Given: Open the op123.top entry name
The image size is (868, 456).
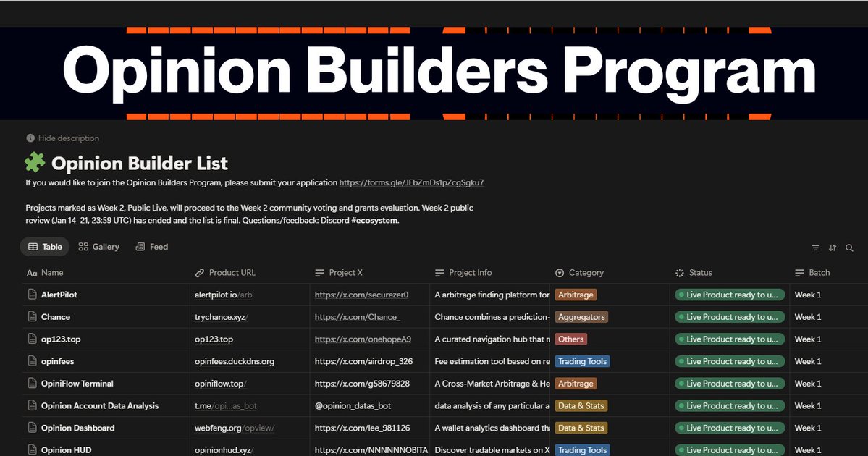Looking at the screenshot, I should pyautogui.click(x=61, y=339).
